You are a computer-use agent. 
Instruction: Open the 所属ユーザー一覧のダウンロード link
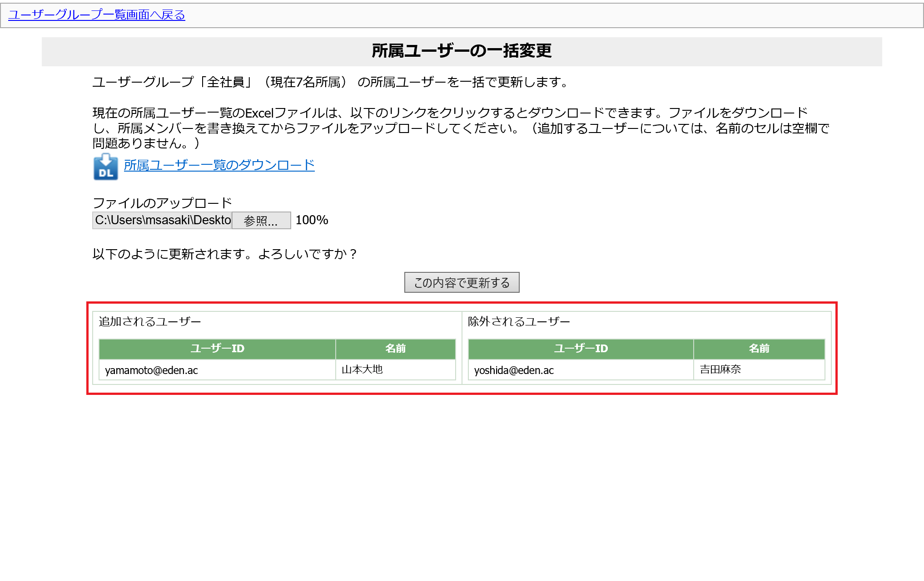[x=219, y=165]
